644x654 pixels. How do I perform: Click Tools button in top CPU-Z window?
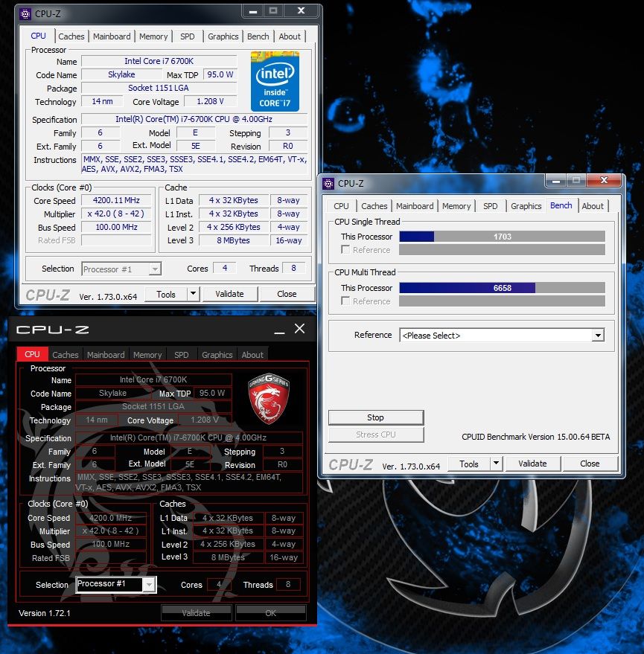click(x=166, y=294)
